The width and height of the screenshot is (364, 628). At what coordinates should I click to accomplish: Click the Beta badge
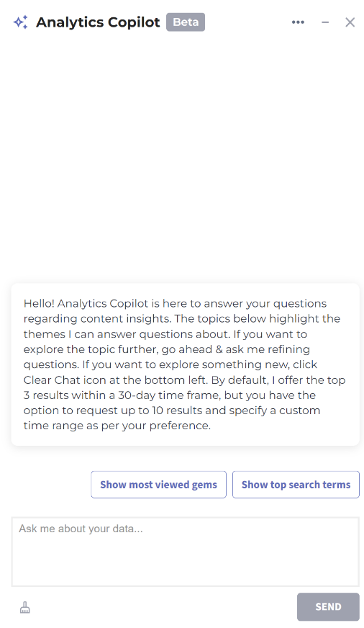(186, 22)
